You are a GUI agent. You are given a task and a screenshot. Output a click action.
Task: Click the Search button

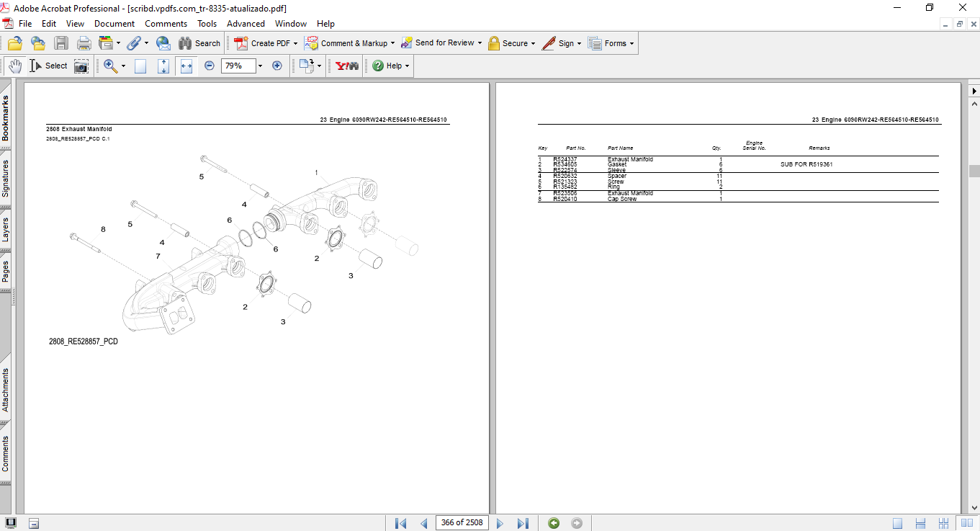click(x=199, y=43)
